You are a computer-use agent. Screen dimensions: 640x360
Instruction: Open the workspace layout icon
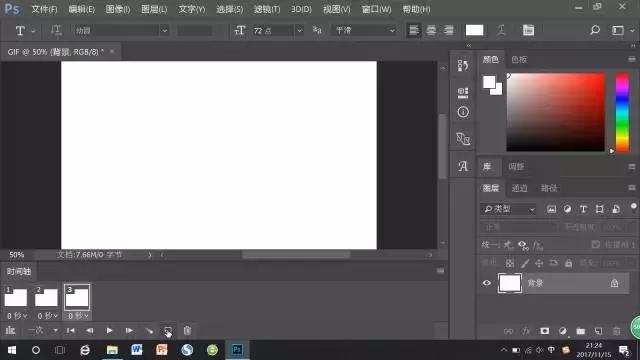618,30
